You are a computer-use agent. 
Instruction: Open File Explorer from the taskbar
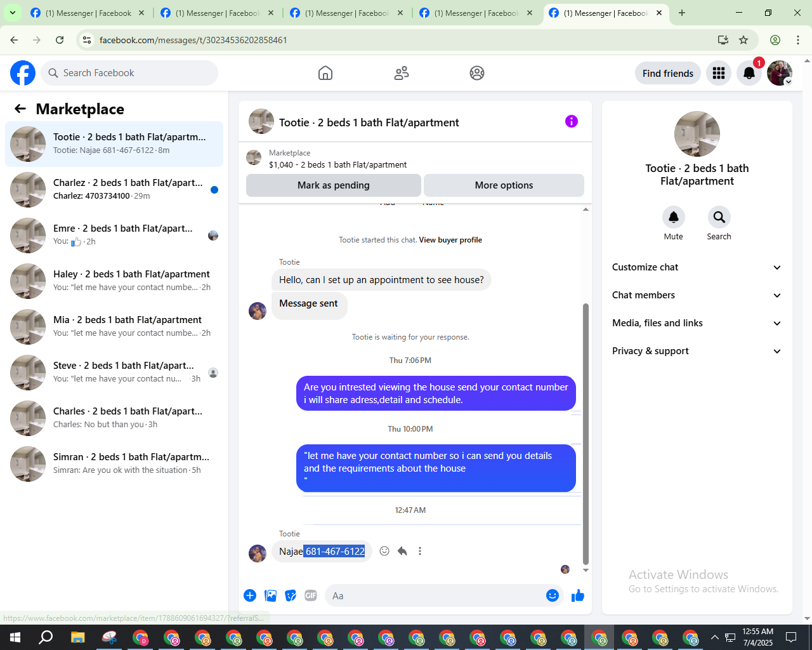[x=77, y=637]
